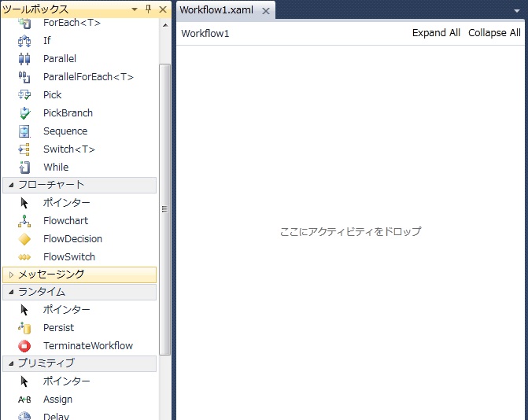The image size is (528, 420).
Task: Click the toolbox scrollbar up arrow
Action: (165, 25)
